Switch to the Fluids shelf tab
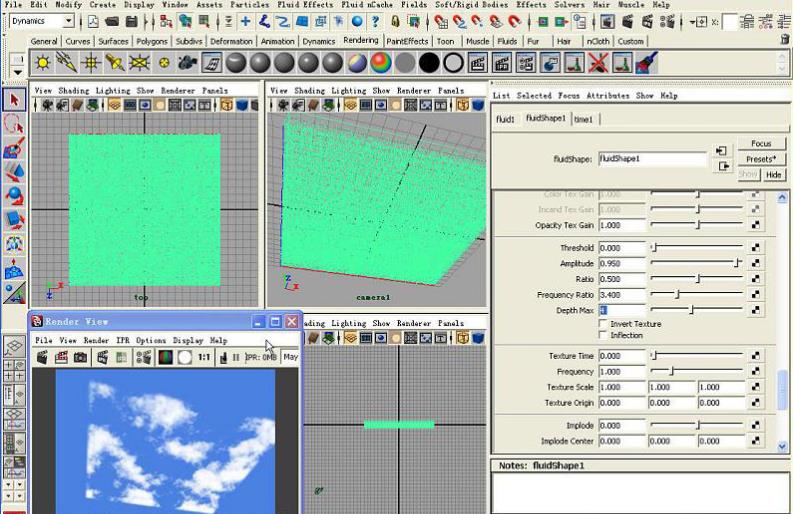793x514 pixels. [507, 41]
